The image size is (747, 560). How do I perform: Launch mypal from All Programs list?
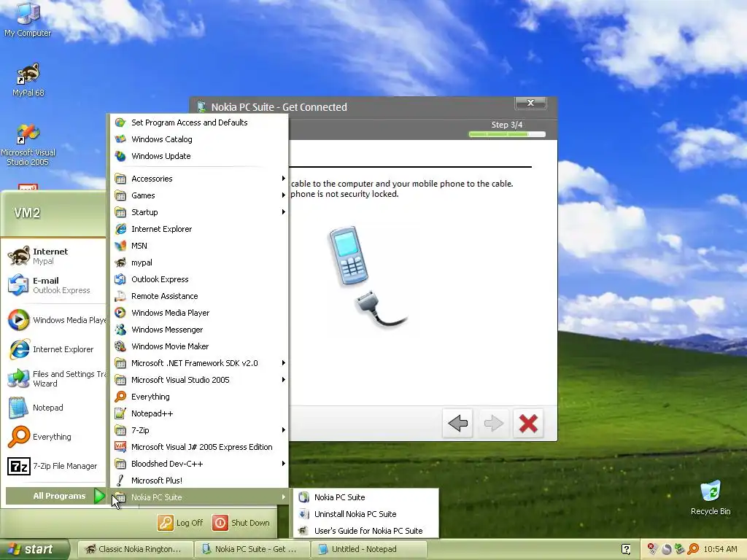pos(198,262)
